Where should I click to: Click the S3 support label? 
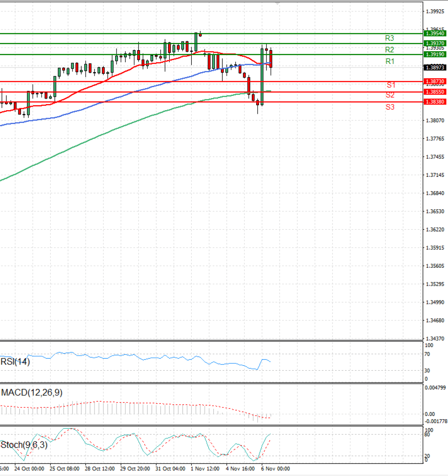(390, 107)
